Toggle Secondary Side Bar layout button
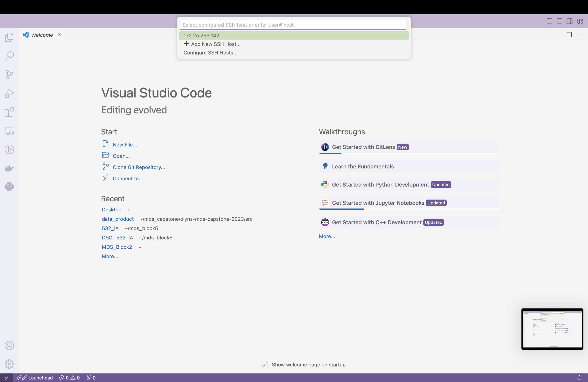Screen dimensions: 588x382 coord(570,21)
